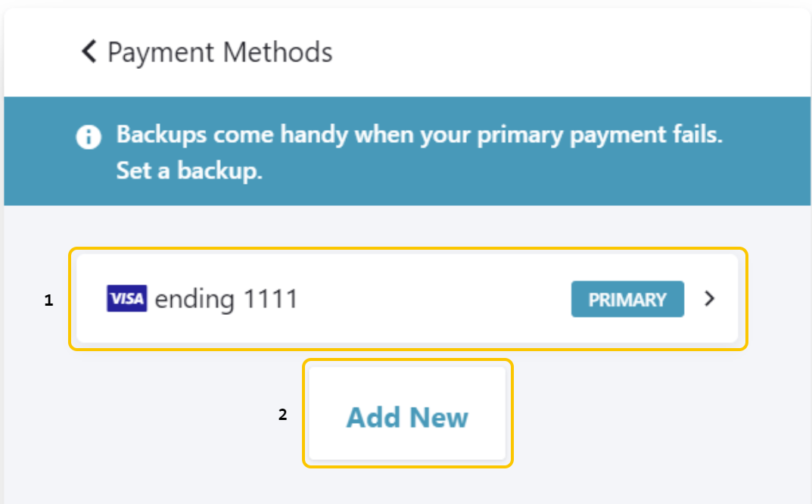Select the Add New button
Screen dimensions: 812x504
pyautogui.click(x=407, y=413)
